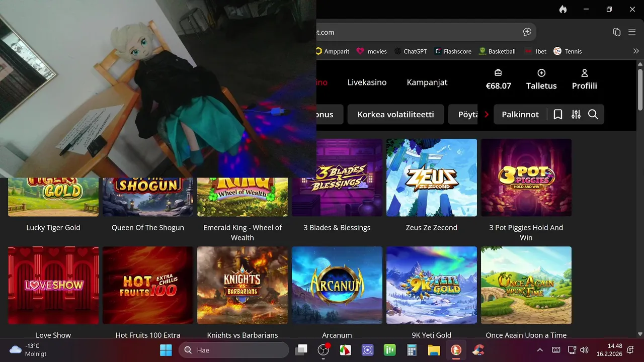Open the network status tray icon
This screenshot has width=644, height=362.
[x=572, y=350]
